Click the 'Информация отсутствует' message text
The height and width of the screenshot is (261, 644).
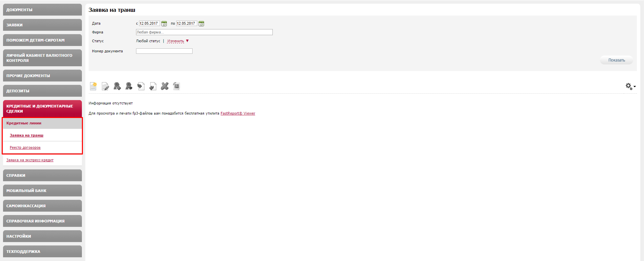coord(111,103)
